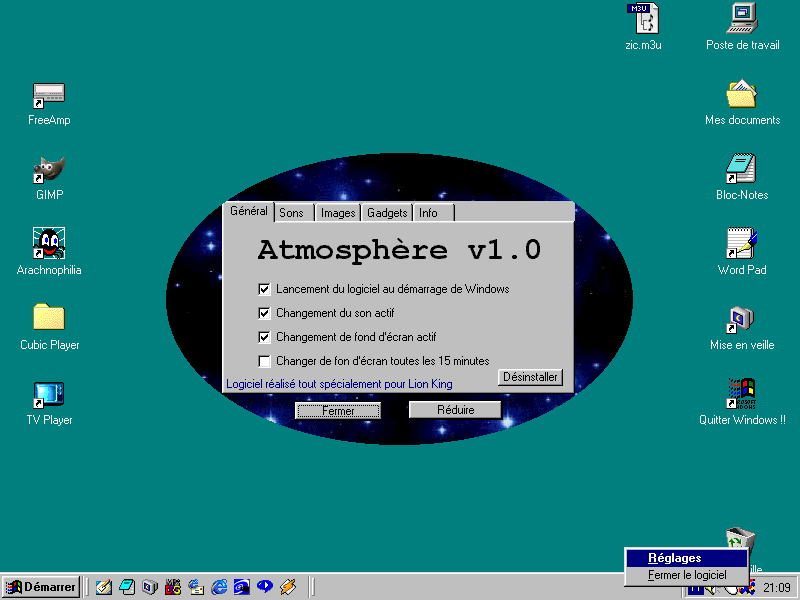Select the recycle bin icon behind the menu
The image size is (800, 600).
(741, 538)
